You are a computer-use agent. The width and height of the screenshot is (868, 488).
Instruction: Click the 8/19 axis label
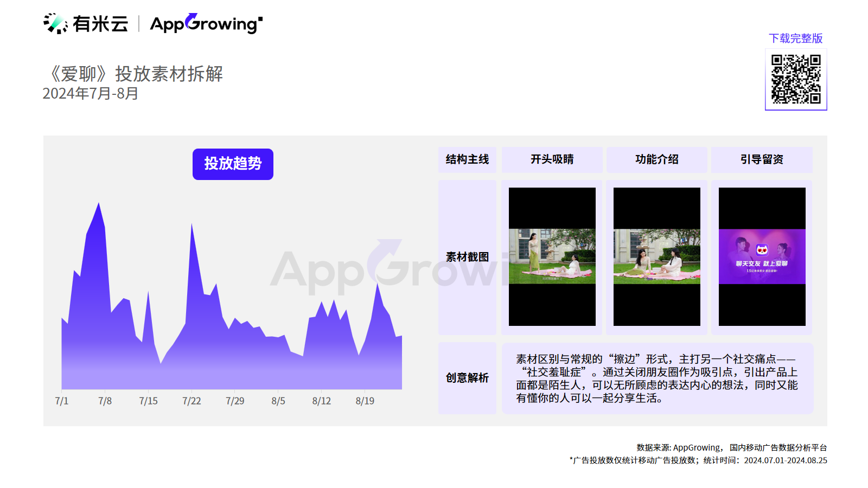point(365,401)
